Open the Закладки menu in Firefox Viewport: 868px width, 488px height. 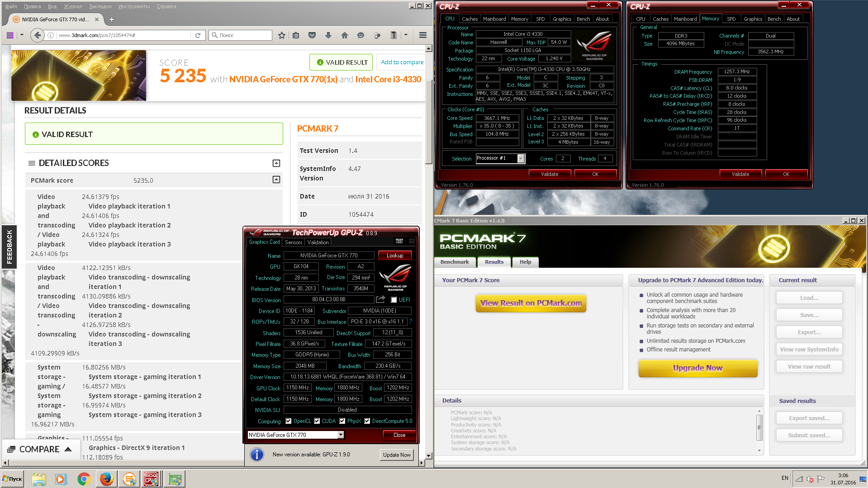tap(100, 6)
